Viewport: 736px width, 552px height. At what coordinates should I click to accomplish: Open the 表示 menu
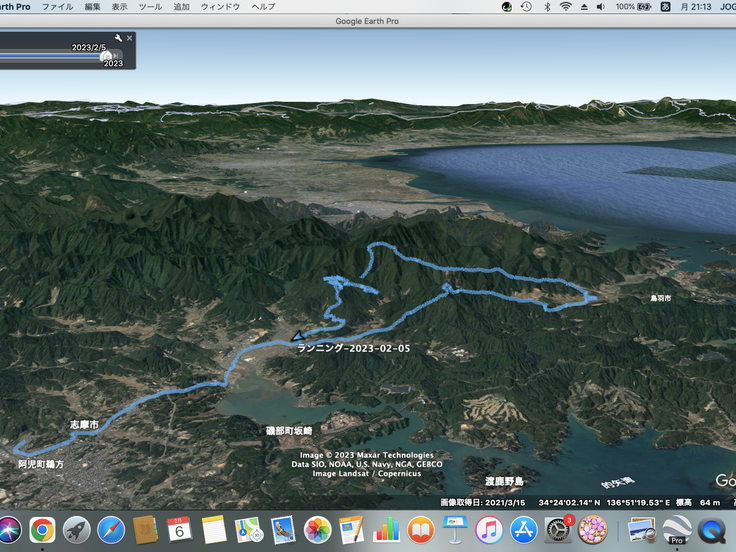120,6
